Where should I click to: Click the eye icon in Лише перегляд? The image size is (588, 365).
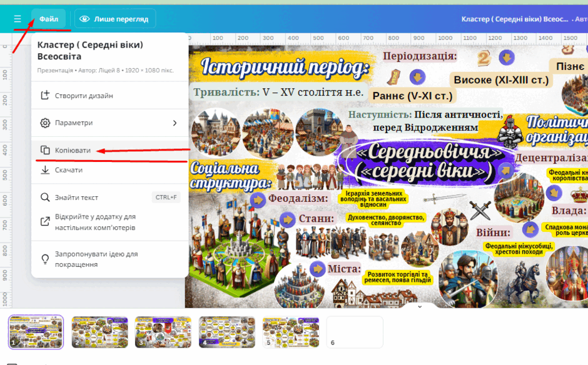point(84,19)
